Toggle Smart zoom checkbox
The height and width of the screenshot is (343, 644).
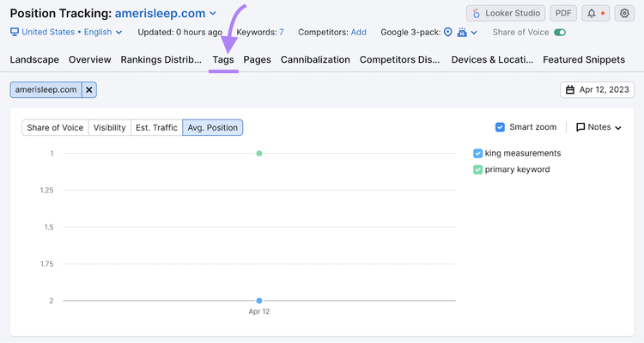500,127
